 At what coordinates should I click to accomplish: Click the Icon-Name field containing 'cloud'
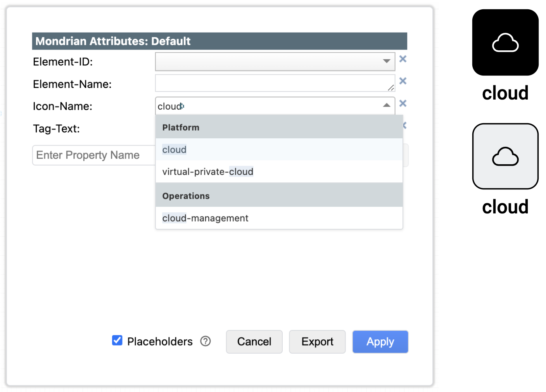click(268, 106)
